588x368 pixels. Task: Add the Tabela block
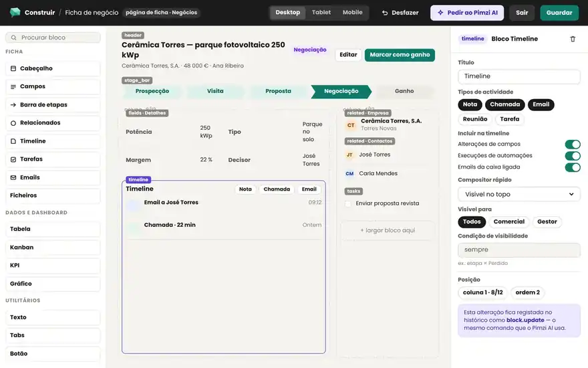53,229
